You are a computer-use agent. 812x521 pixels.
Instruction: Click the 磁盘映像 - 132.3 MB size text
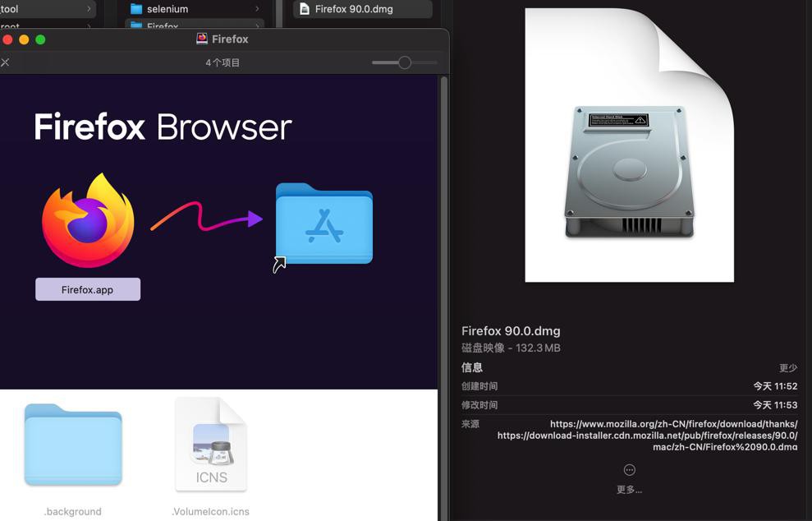pyautogui.click(x=511, y=348)
